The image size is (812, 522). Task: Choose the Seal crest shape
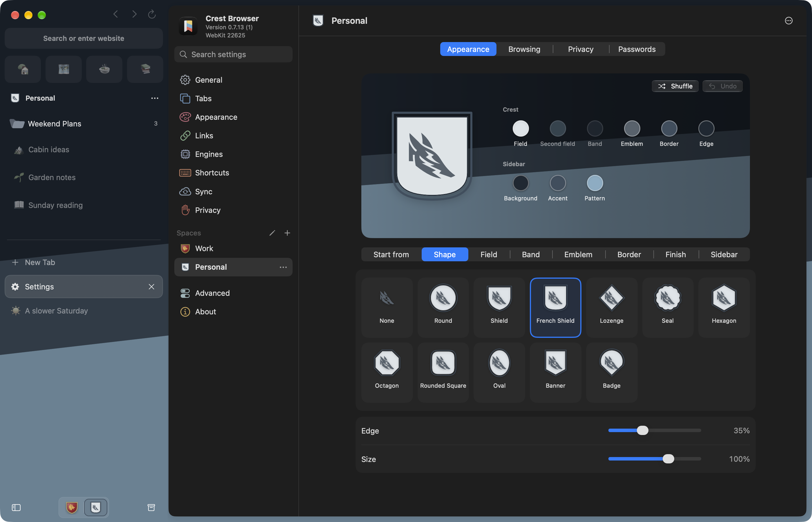click(668, 307)
